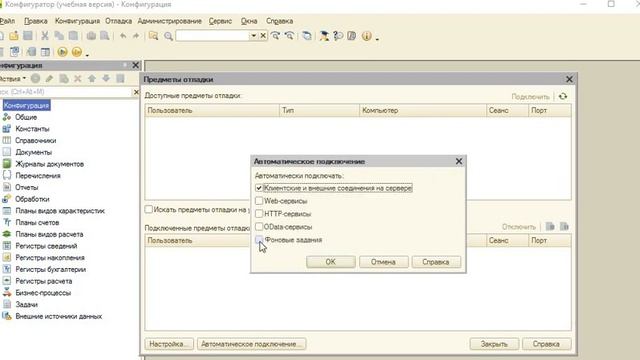Image resolution: width=640 pixels, height=360 pixels.
Task: Click configuration tree search field
Action: [65, 92]
